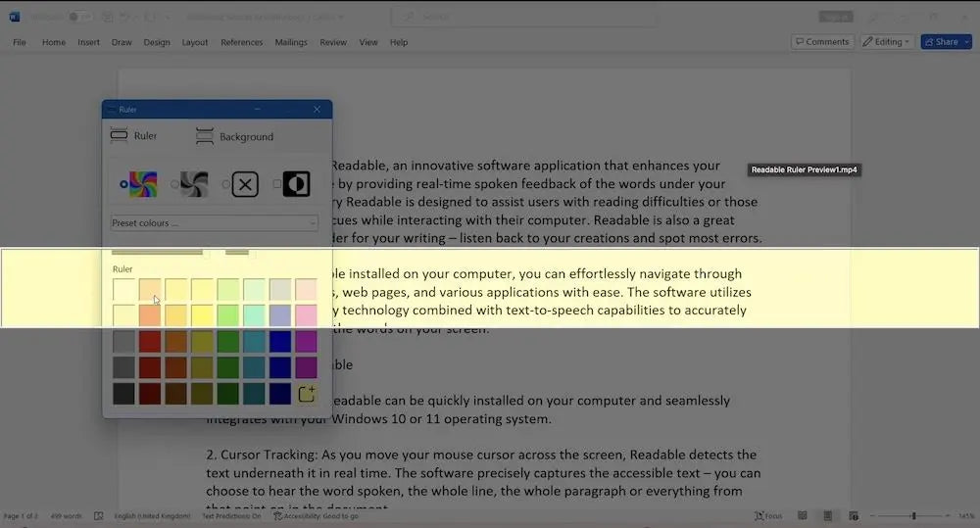Click the greyscale swirl icon

(195, 184)
